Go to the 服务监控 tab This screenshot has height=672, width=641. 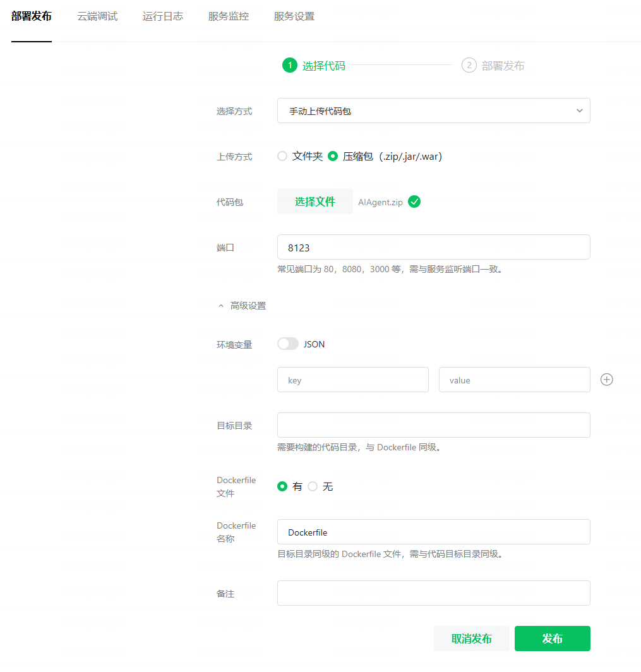point(229,16)
